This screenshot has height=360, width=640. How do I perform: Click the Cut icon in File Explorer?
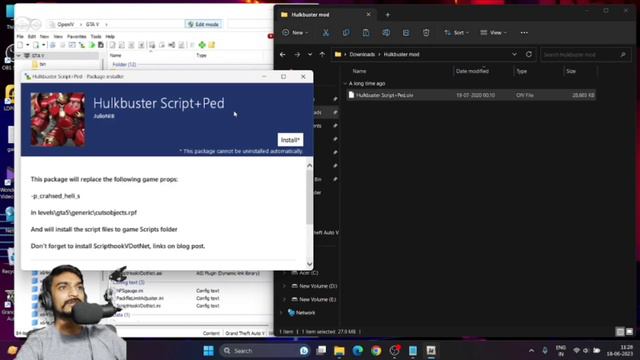(326, 33)
